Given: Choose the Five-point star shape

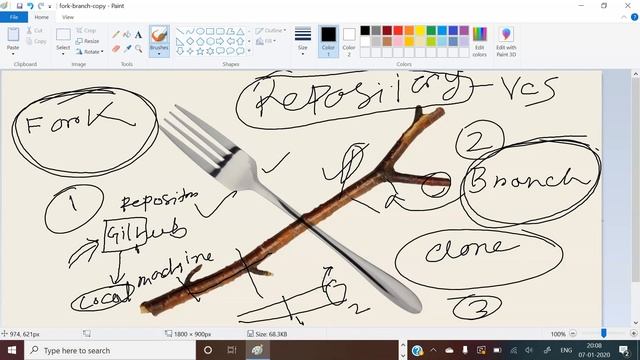Looking at the screenshot, I should click(200, 51).
